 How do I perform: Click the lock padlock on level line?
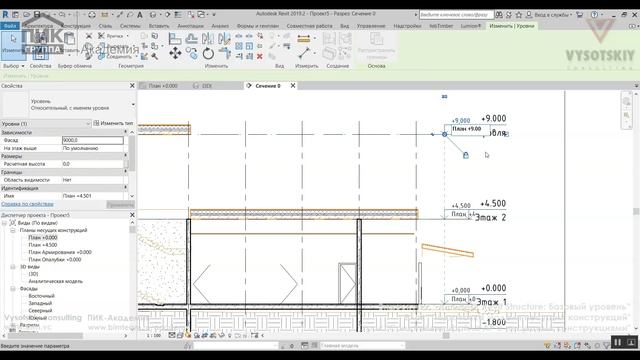[466, 155]
